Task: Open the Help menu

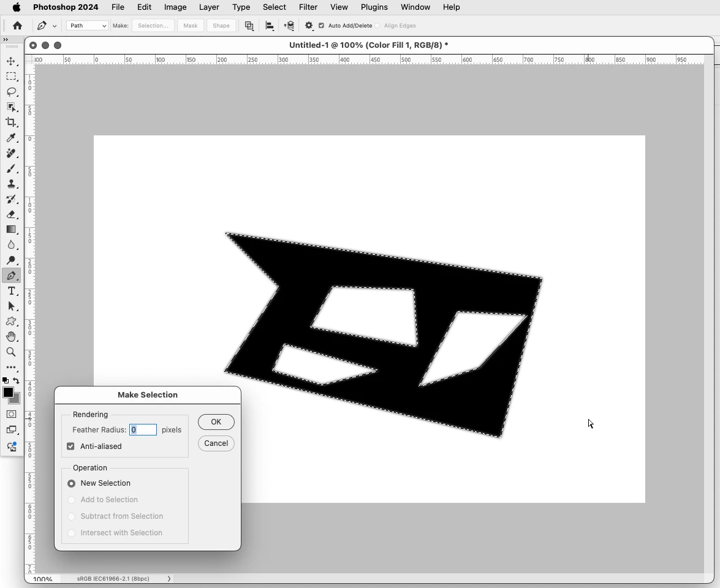Action: pyautogui.click(x=452, y=7)
